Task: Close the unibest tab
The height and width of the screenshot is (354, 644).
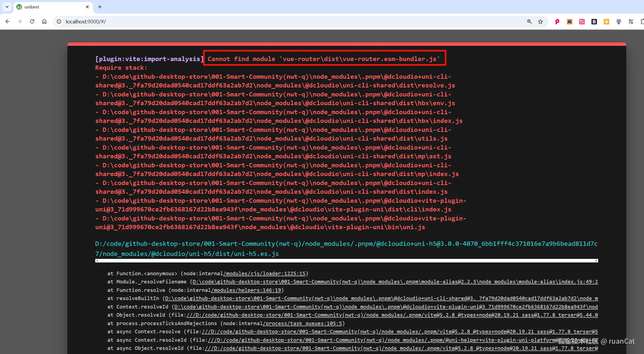Action: coord(87,7)
